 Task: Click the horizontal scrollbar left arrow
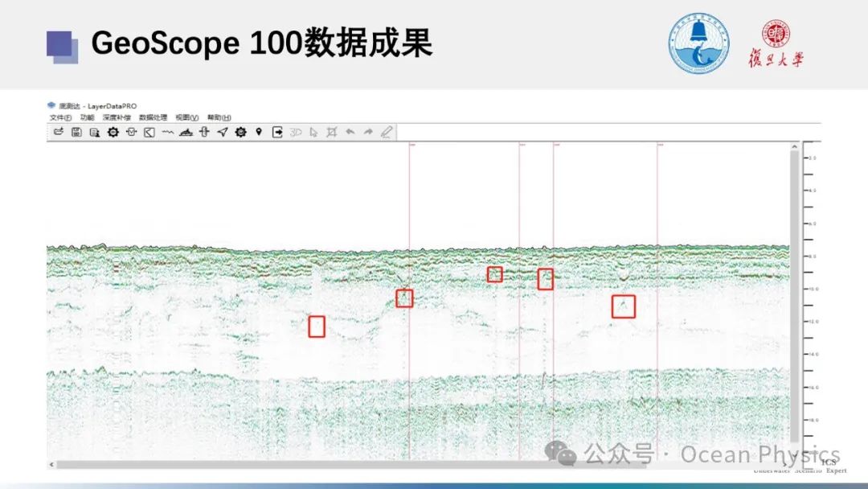(51, 464)
